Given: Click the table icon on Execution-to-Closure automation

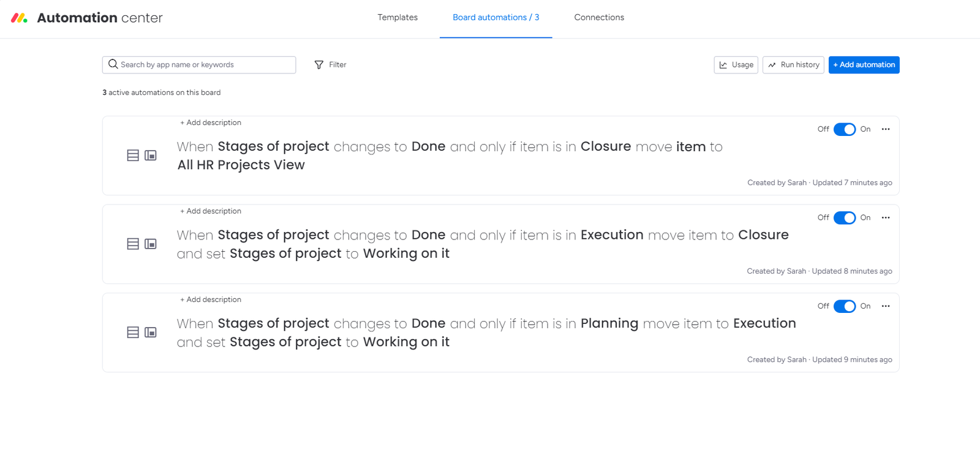Looking at the screenshot, I should pos(133,244).
